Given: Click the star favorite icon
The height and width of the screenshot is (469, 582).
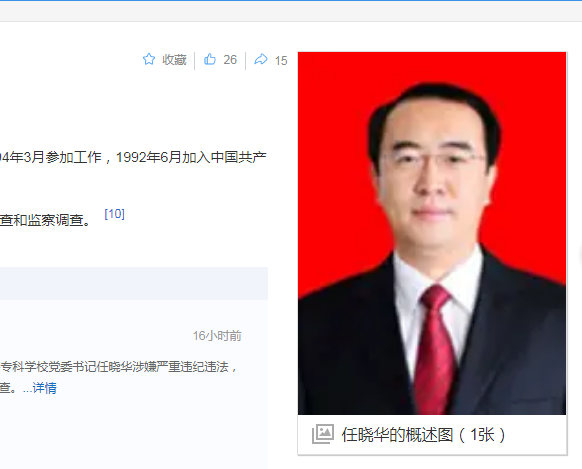Looking at the screenshot, I should (149, 59).
